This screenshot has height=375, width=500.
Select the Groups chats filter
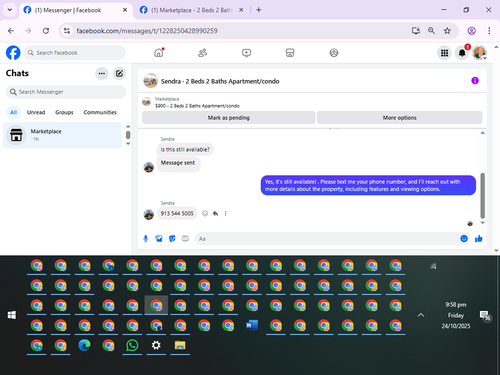(64, 112)
